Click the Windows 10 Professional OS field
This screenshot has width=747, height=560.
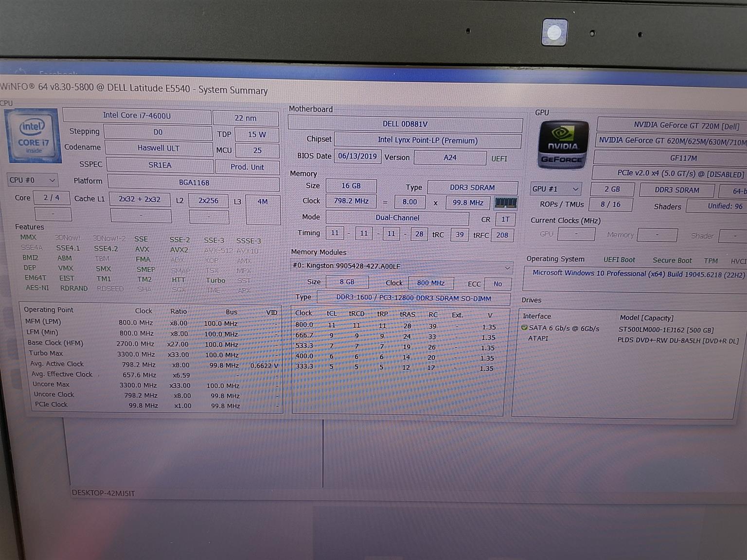click(x=638, y=274)
